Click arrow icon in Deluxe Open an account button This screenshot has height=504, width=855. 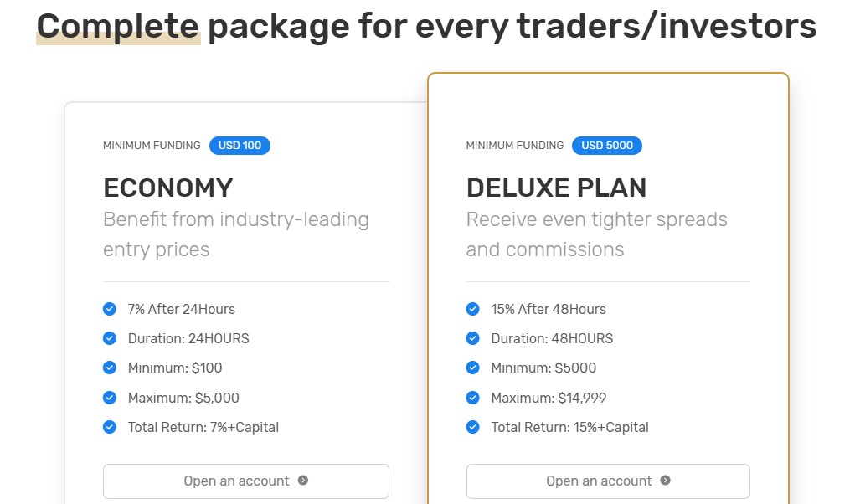point(665,480)
